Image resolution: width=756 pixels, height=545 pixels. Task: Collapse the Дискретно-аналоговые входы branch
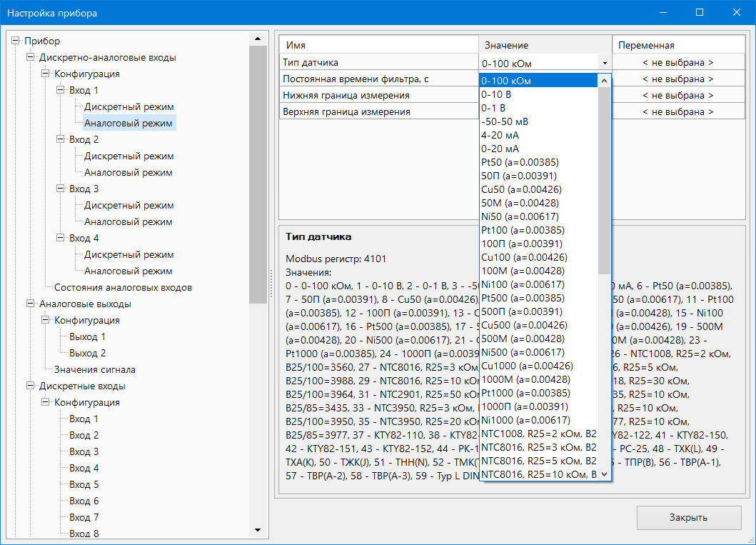coord(31,57)
